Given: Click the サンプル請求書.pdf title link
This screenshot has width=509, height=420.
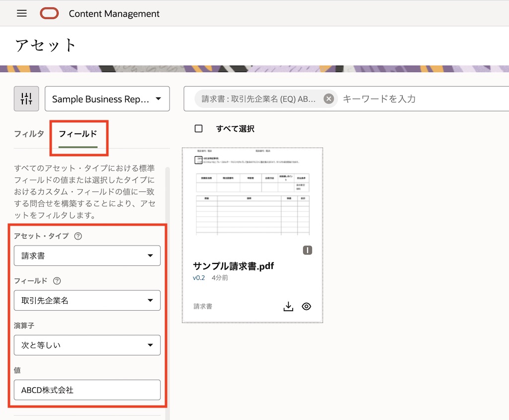Looking at the screenshot, I should tap(233, 266).
